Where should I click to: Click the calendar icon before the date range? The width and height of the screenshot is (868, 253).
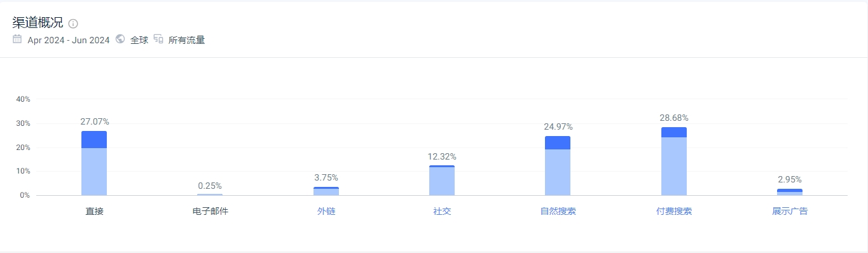point(17,39)
